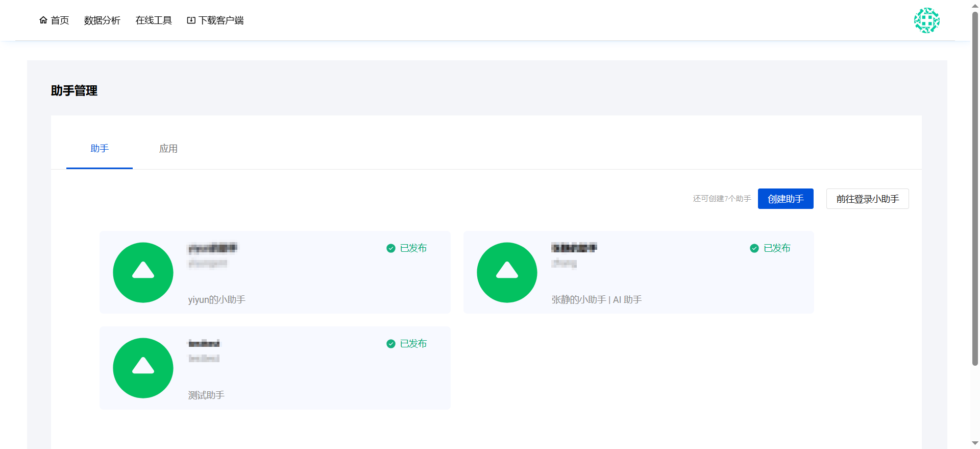The width and height of the screenshot is (980, 449).
Task: Click the green avatar of 张静的小助手
Action: [507, 272]
